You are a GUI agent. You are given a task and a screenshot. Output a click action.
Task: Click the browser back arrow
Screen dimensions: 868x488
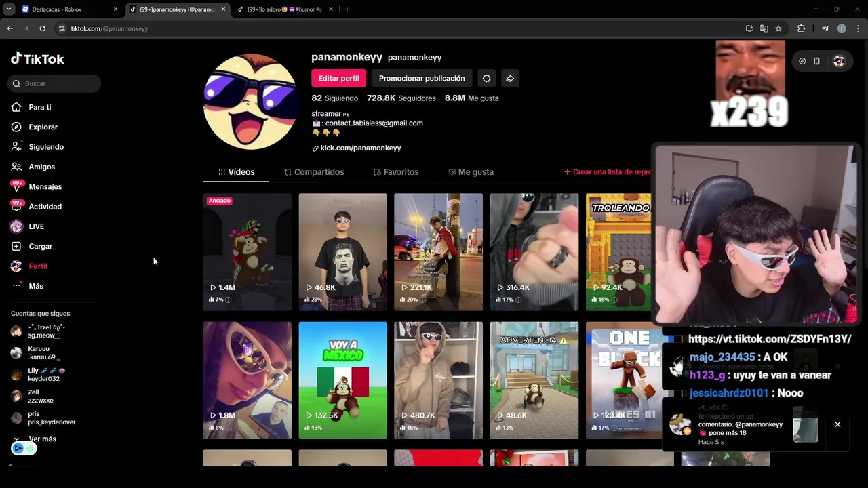pos(9,28)
